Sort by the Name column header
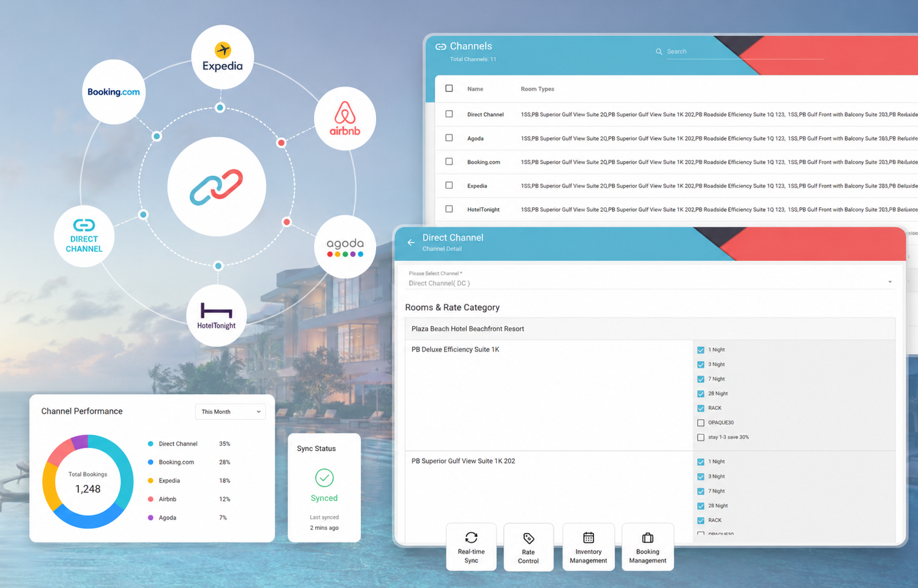The image size is (918, 588). 475,89
